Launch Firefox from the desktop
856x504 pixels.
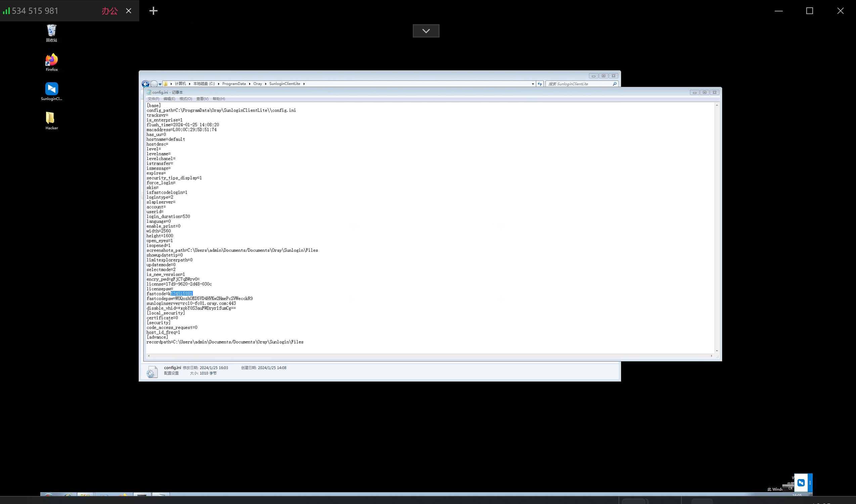[52, 62]
